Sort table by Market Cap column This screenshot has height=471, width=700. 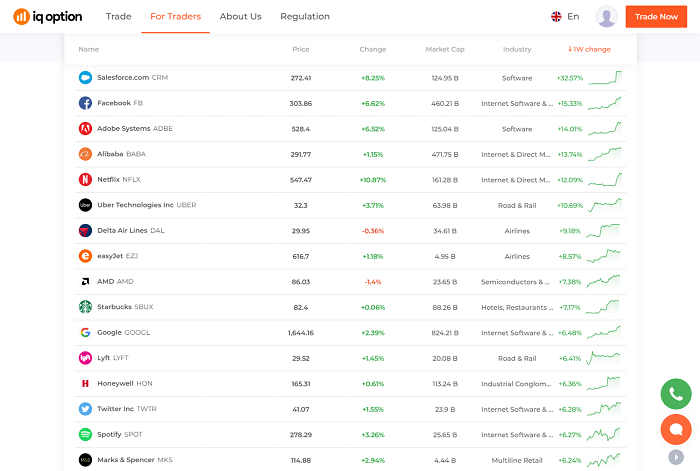445,49
